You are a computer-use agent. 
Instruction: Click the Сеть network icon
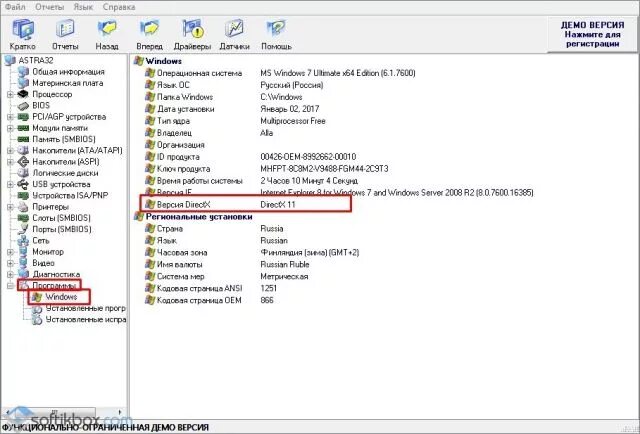click(x=23, y=241)
